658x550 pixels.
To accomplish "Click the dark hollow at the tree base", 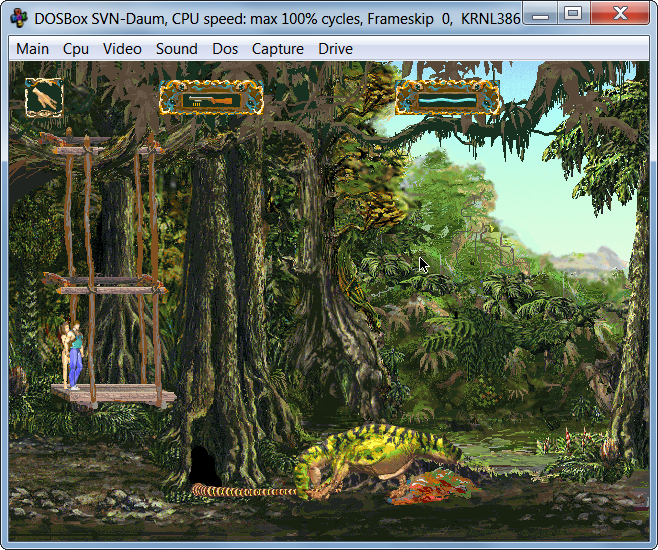I will point(203,467).
